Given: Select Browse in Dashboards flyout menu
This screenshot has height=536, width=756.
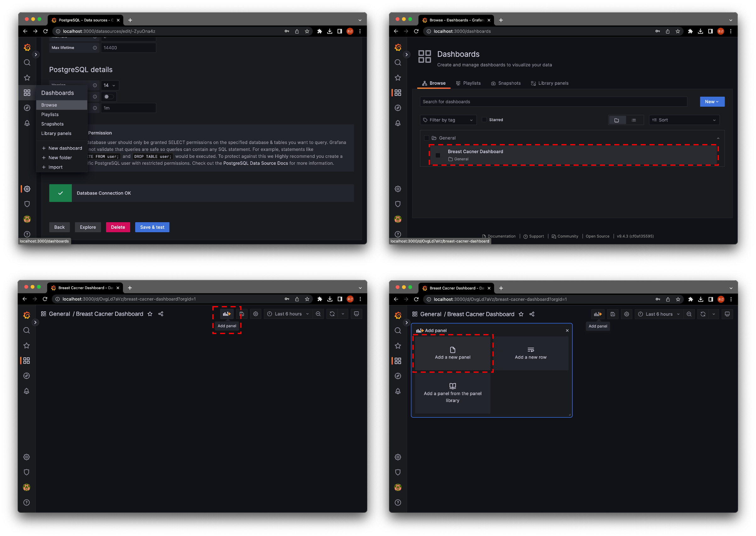Looking at the screenshot, I should (62, 105).
